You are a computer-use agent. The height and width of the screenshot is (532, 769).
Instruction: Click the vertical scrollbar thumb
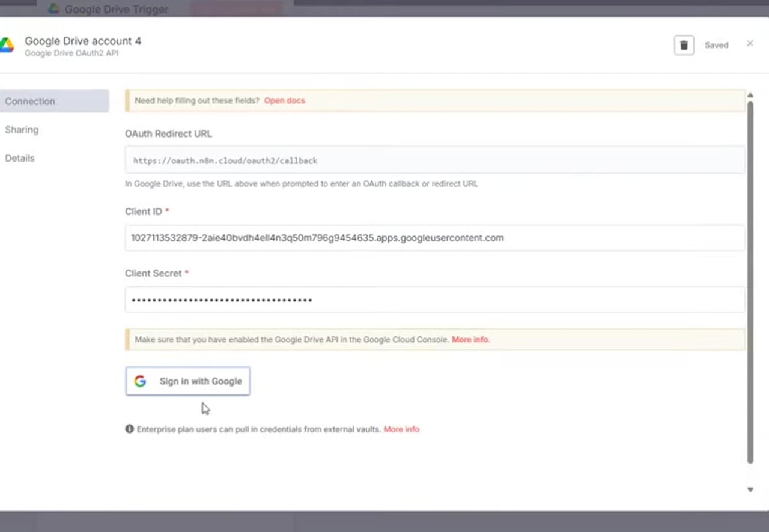tap(750, 282)
